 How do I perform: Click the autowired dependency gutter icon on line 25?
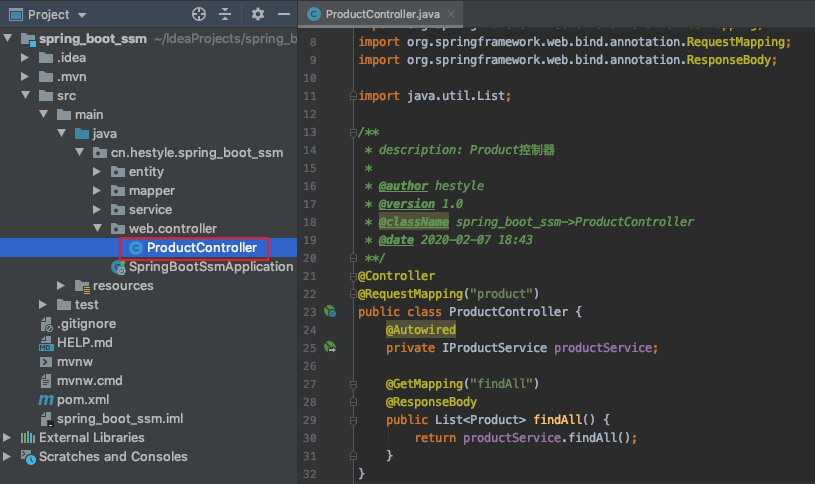[330, 347]
